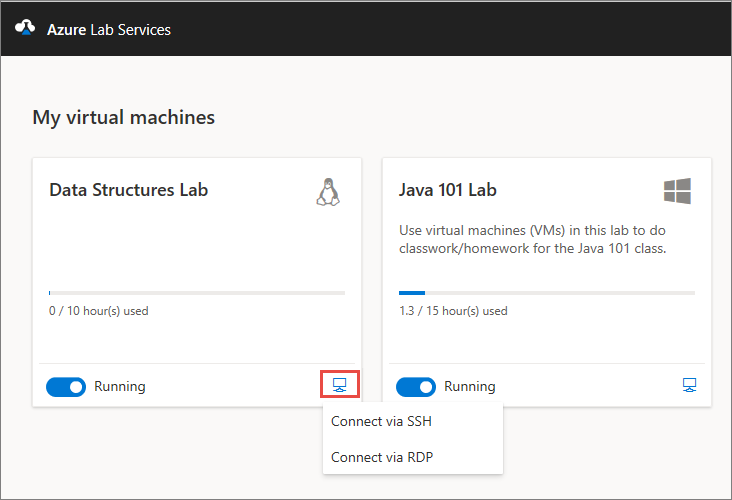Screen dimensions: 732x500
Task: Click the Running label on Data Structures Lab
Action: click(x=120, y=386)
